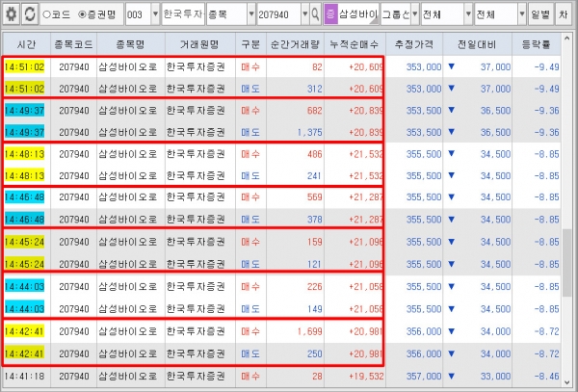Click the 207940 stock code input
This screenshot has width=578, height=392.
point(279,14)
